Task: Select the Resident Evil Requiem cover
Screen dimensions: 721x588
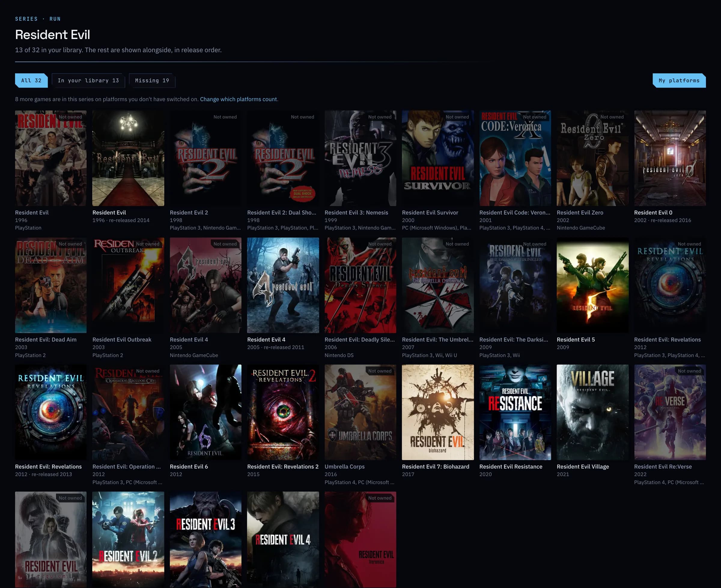Action: point(51,540)
